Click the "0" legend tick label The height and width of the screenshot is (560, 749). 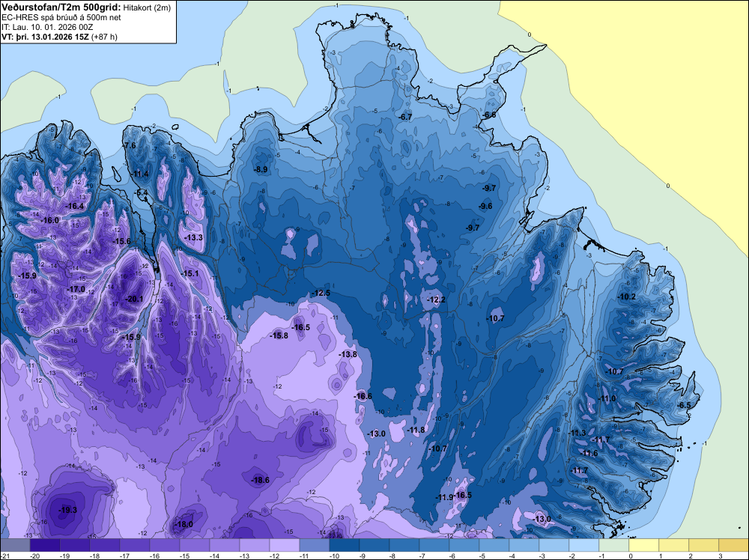pos(630,556)
